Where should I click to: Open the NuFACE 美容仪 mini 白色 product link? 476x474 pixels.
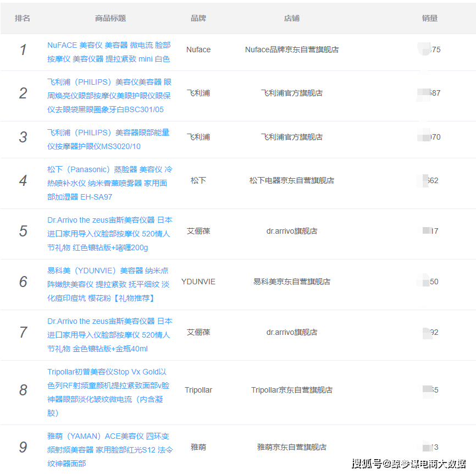tap(109, 52)
